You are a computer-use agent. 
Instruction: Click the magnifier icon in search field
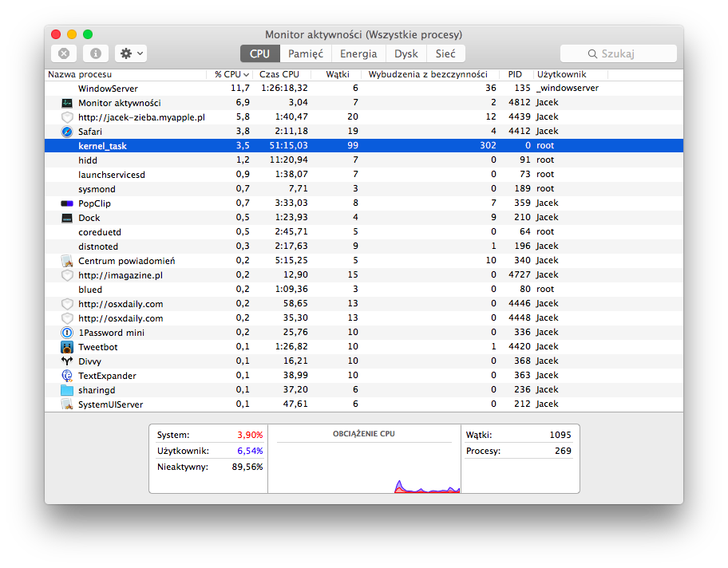point(592,53)
